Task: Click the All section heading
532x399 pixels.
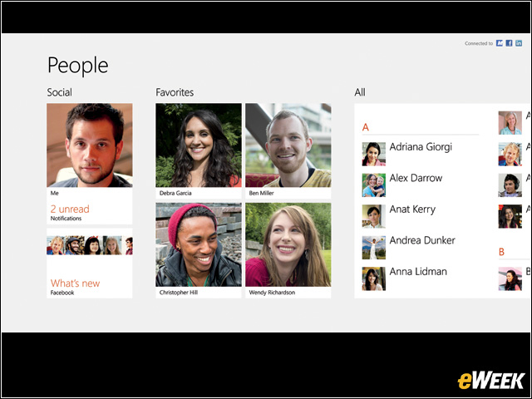Action: coord(360,92)
